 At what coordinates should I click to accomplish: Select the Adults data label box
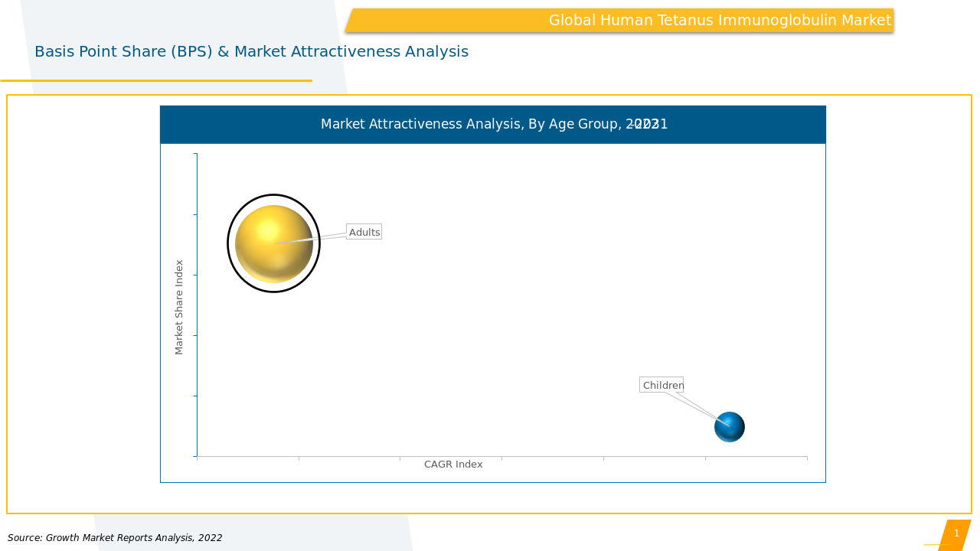[364, 232]
